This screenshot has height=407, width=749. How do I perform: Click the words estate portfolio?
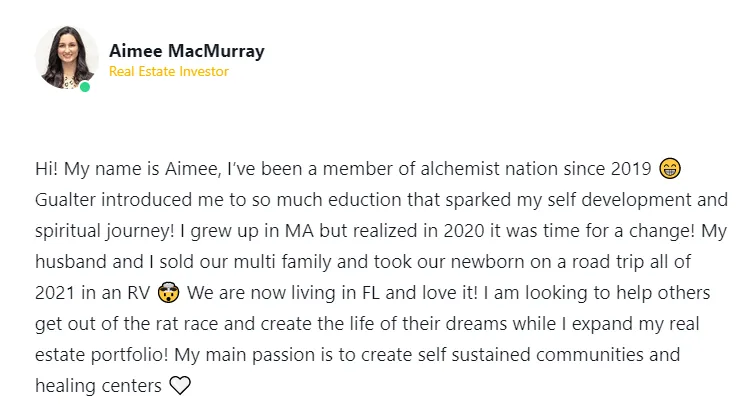(99, 355)
